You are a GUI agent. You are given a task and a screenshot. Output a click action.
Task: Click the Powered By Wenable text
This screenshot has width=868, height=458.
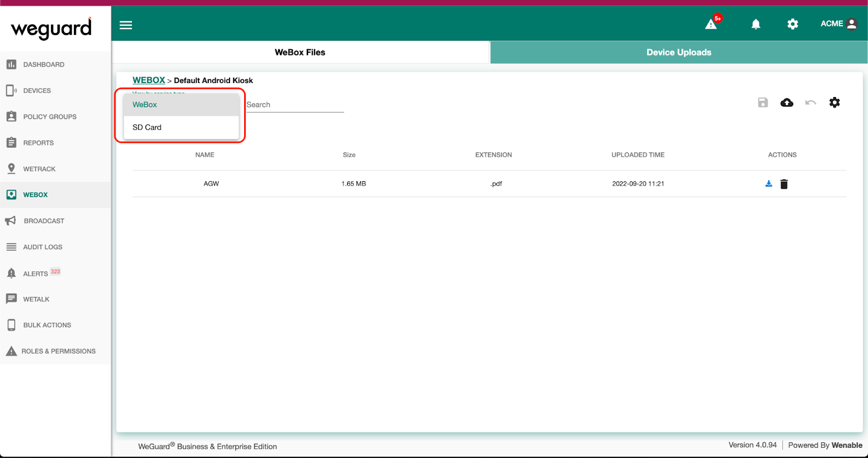pyautogui.click(x=825, y=445)
